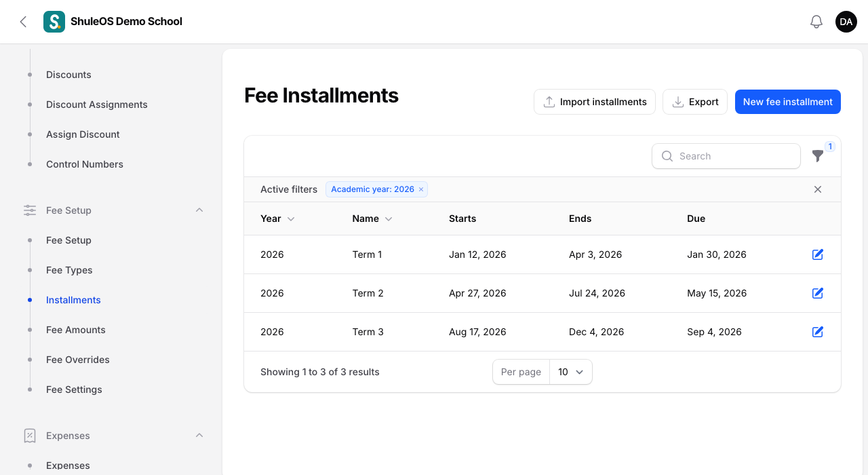868x475 pixels.
Task: Open the DA user avatar menu
Action: [846, 22]
